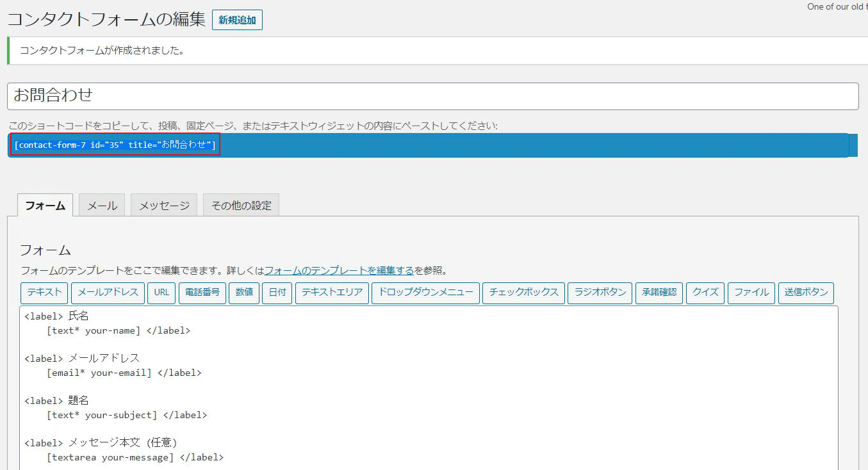Add a 電話番号 field tag

click(x=202, y=293)
